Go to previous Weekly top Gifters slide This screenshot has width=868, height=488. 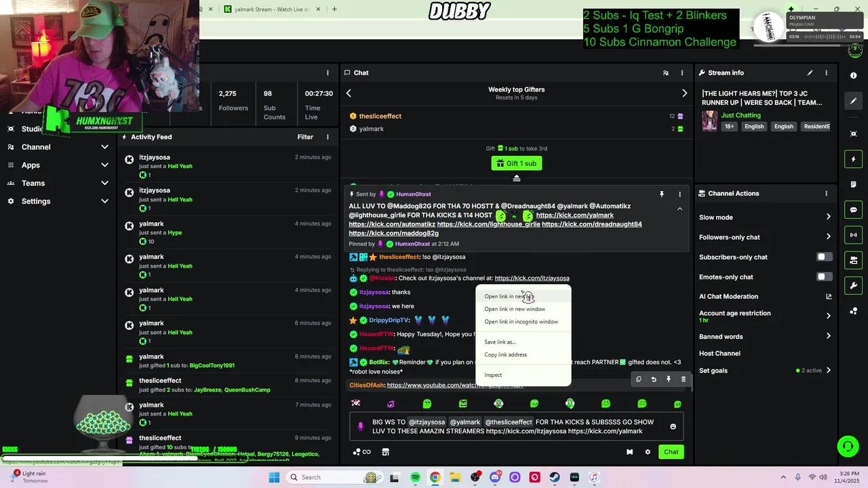(349, 94)
